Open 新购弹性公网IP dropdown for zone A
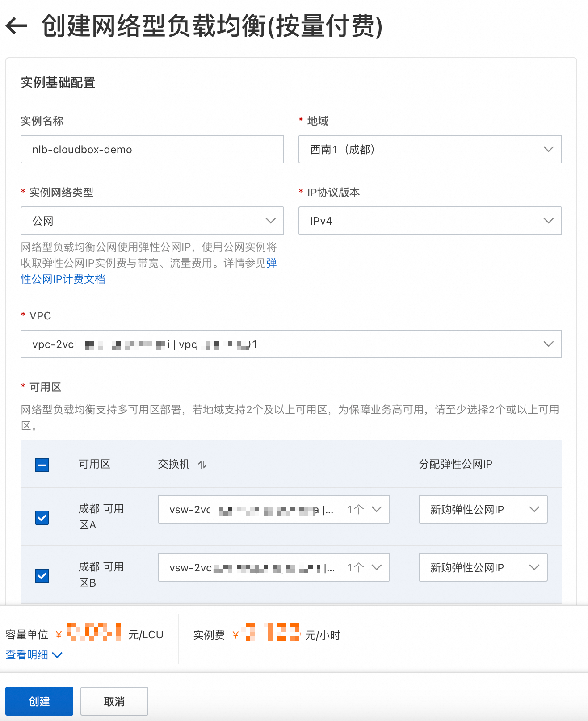The width and height of the screenshot is (588, 721). 483,509
